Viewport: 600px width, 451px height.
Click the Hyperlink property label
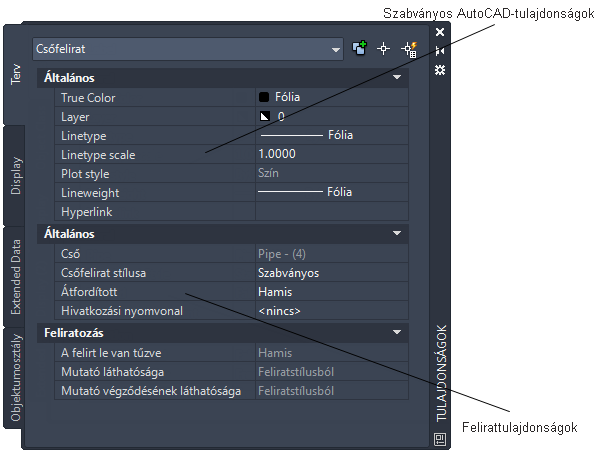point(86,212)
